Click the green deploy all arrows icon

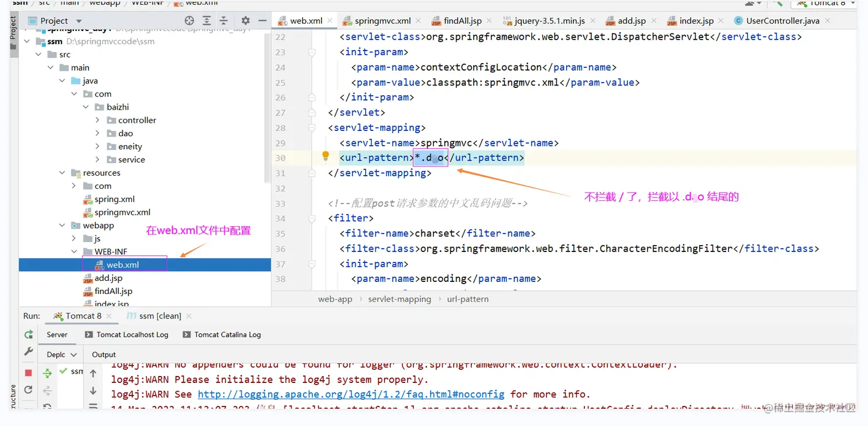click(48, 373)
